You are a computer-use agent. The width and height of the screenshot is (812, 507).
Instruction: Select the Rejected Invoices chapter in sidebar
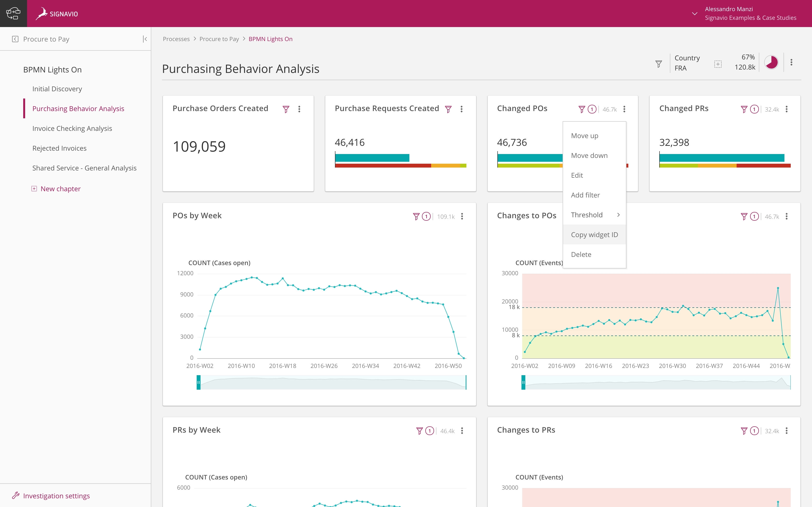coord(59,148)
